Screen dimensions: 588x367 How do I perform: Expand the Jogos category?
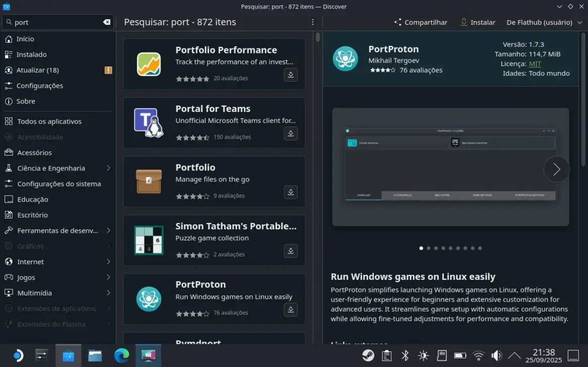tap(109, 277)
